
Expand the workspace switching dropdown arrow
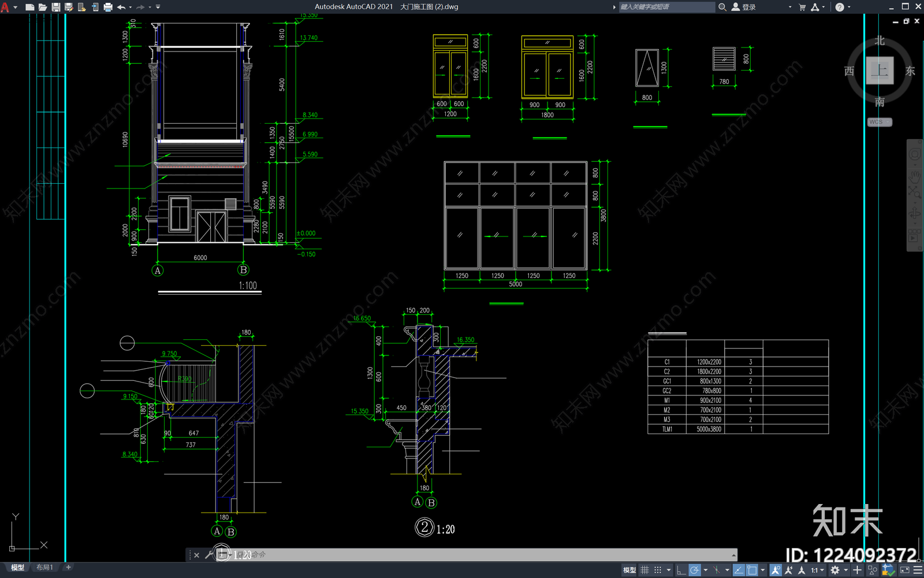[845, 570]
